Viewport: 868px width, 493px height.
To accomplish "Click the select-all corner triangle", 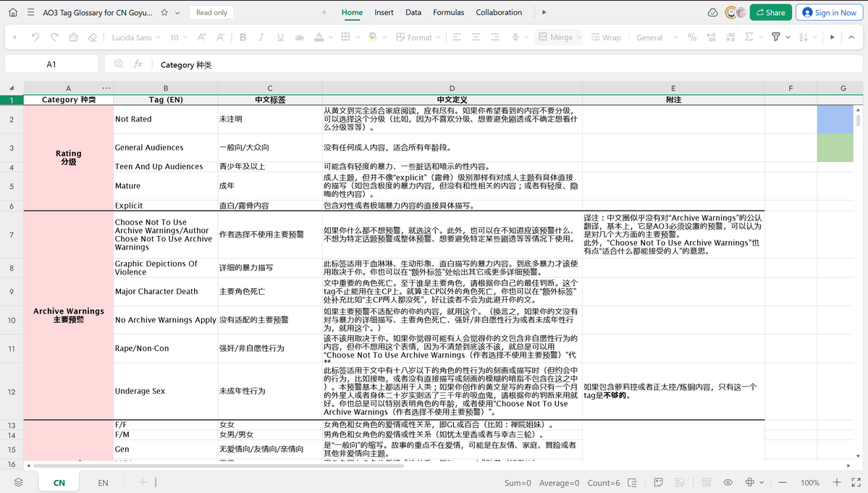I will [12, 88].
